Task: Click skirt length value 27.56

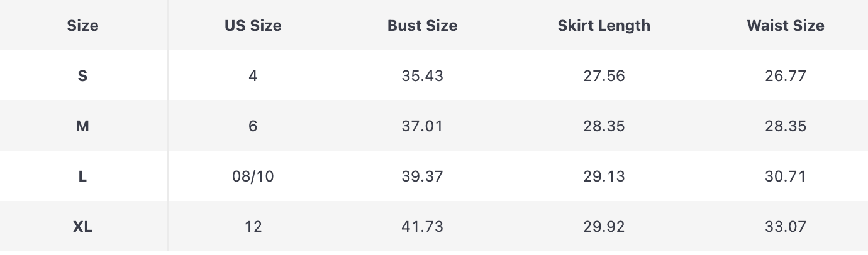Action: click(604, 76)
